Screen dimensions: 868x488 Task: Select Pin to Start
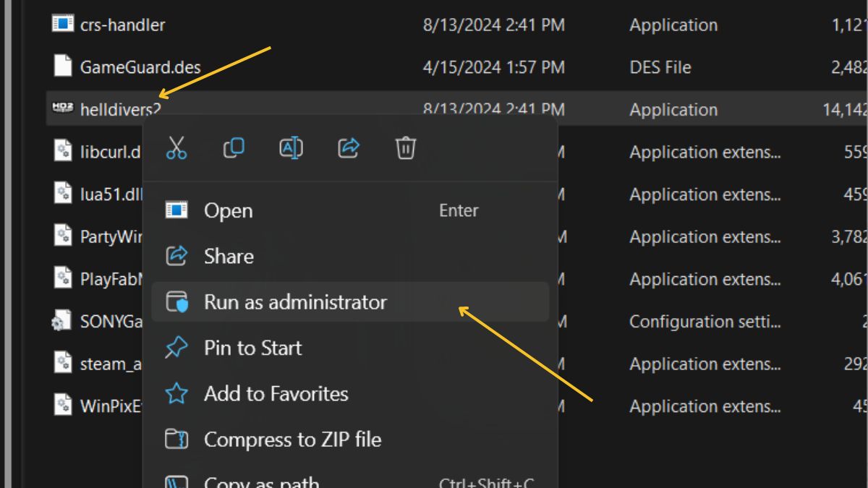350,348
